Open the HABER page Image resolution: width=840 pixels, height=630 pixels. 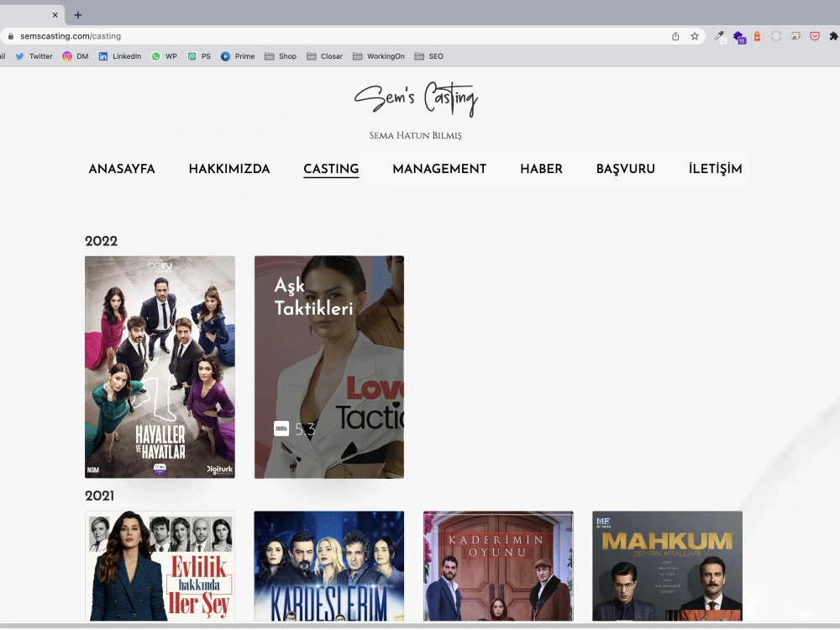pos(541,169)
